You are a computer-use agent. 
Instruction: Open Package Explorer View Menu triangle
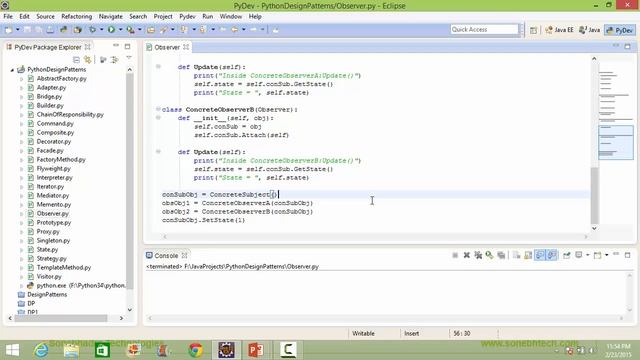(x=129, y=58)
